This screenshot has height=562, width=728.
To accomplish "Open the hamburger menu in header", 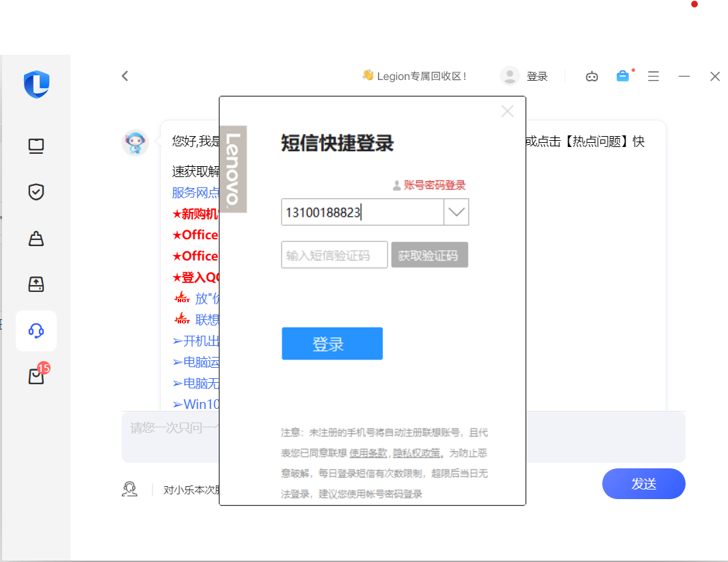I will click(653, 76).
